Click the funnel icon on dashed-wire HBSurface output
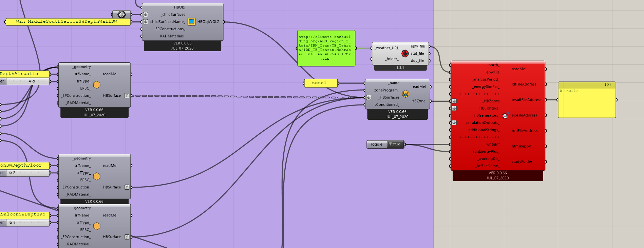This screenshot has width=644, height=248. [x=127, y=96]
